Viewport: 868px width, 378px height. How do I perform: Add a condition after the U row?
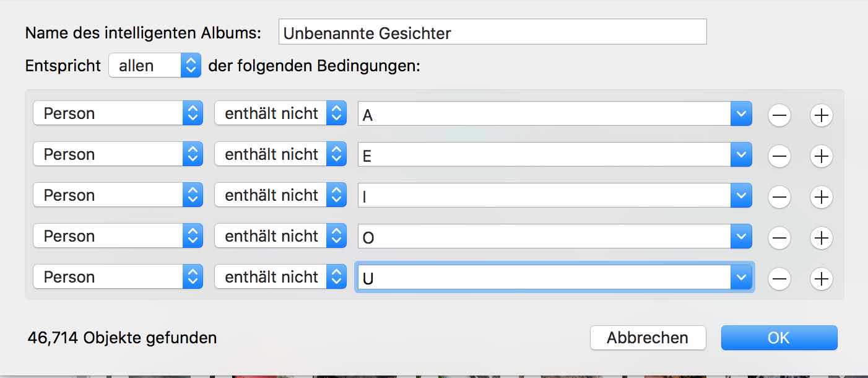[x=821, y=279]
